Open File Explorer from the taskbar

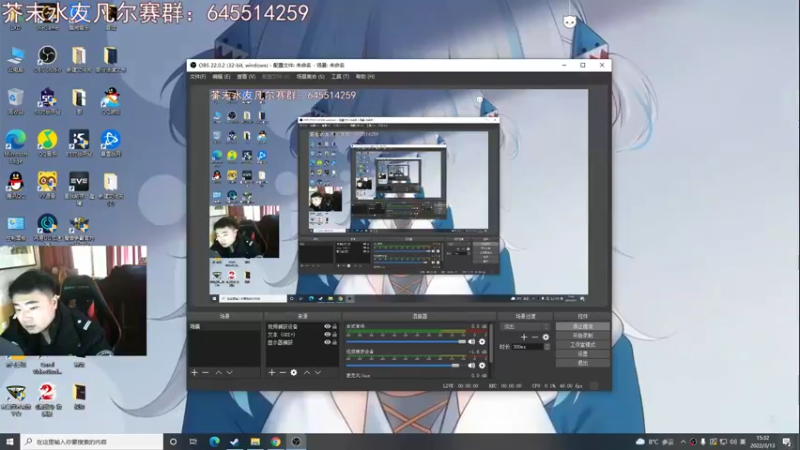click(x=255, y=441)
